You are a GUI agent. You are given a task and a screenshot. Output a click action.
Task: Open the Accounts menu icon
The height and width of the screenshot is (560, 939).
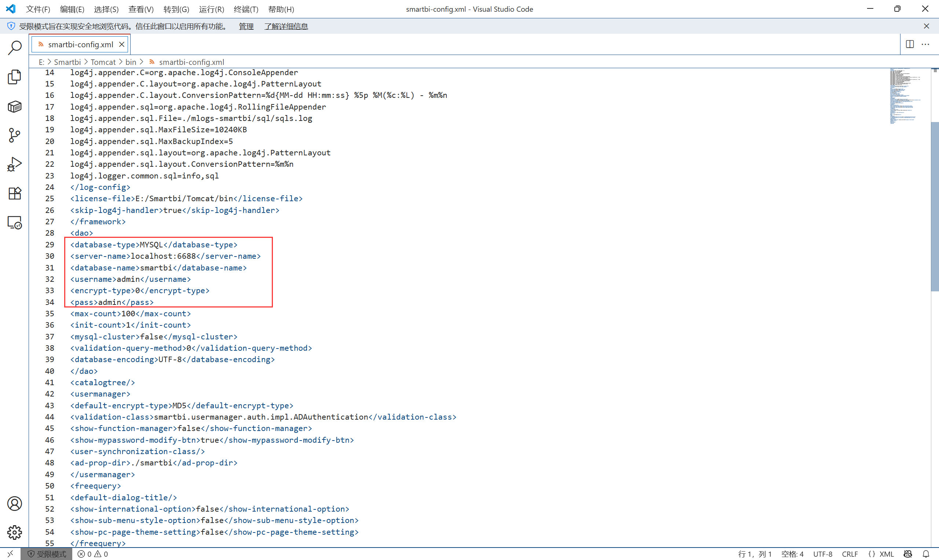[x=15, y=504]
